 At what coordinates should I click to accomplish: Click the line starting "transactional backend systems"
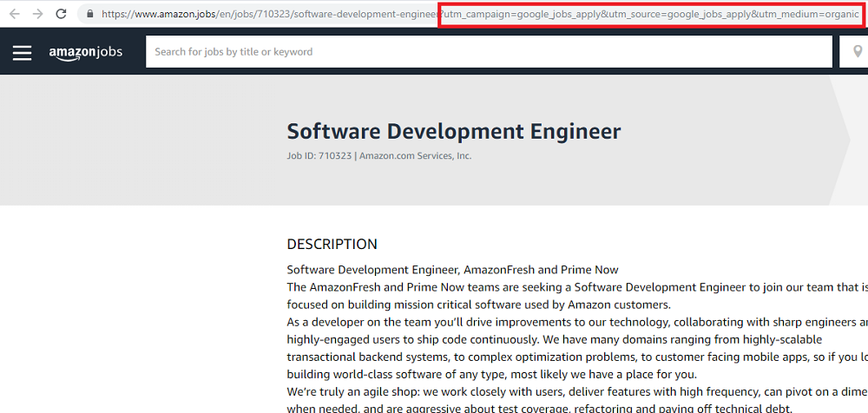(577, 357)
